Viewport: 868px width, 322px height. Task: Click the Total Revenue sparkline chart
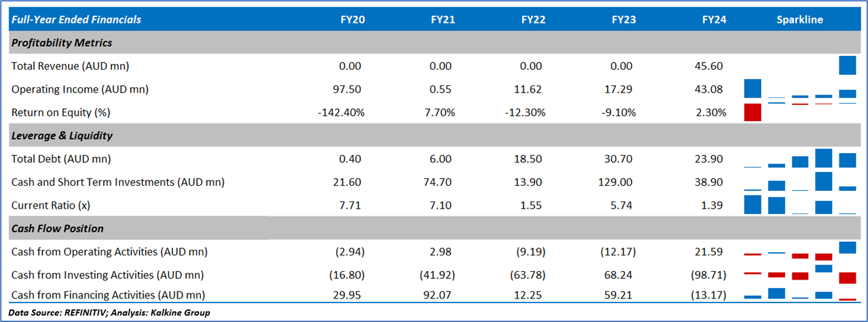pos(799,66)
